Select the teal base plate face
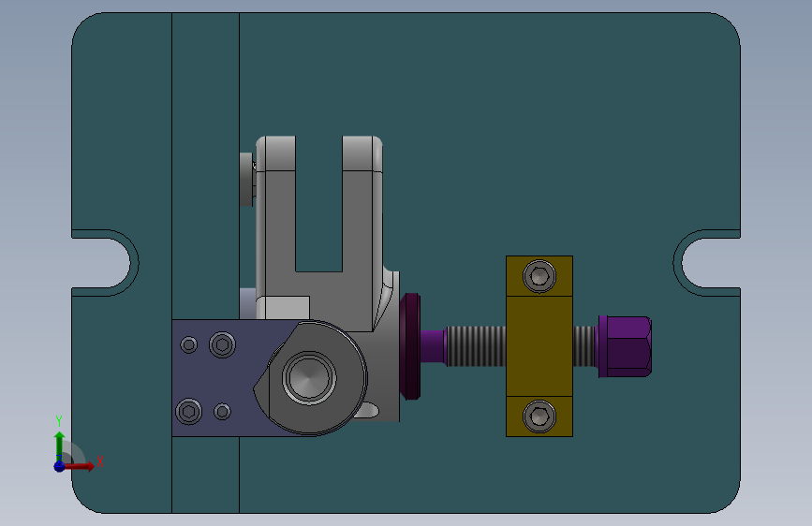This screenshot has width=812, height=526. pos(518,129)
